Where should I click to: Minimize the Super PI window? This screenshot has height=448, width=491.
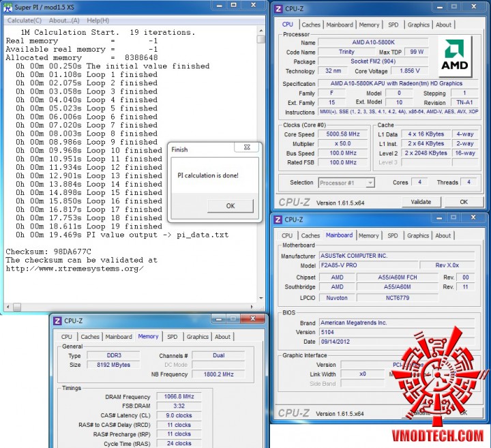(220, 5)
